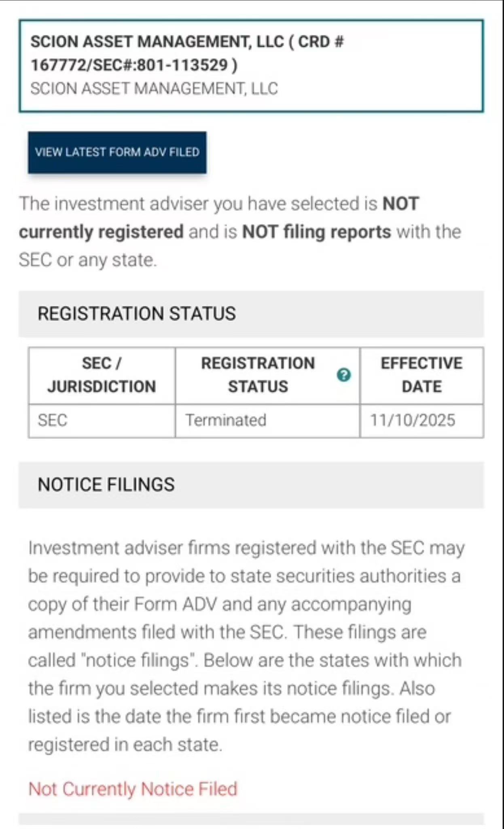
Task: Click the notice filings description paragraph
Action: 246,646
